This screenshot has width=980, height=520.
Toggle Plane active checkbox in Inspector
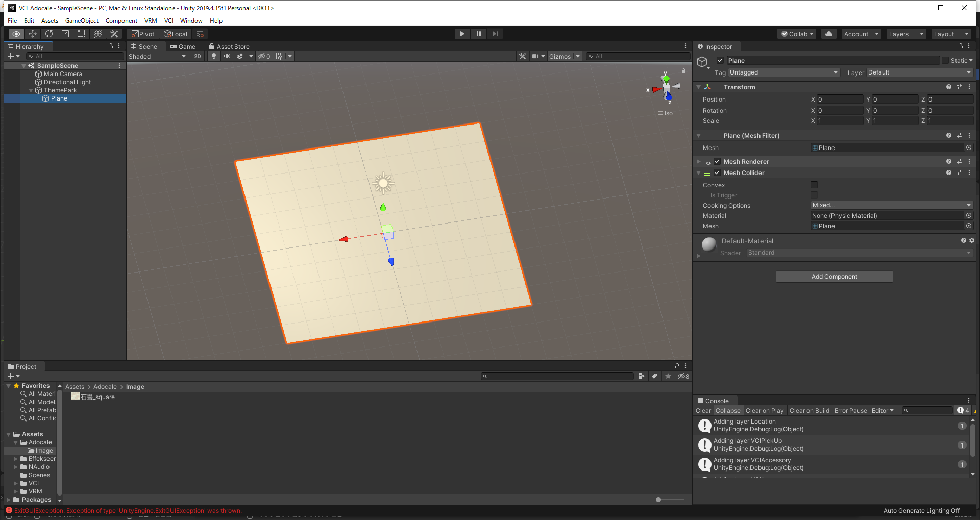coord(720,60)
